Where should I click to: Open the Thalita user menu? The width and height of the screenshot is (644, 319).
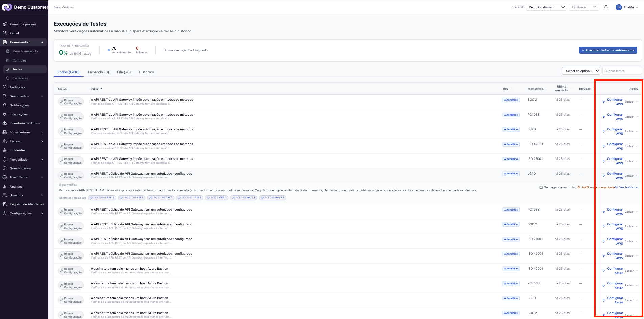[x=627, y=7]
